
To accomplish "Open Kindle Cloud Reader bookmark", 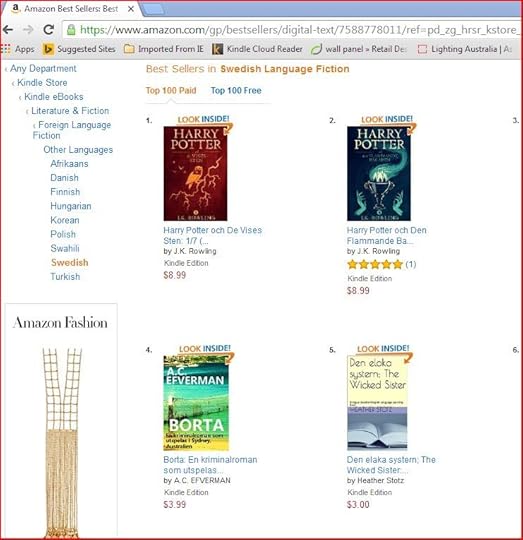I will pos(257,49).
